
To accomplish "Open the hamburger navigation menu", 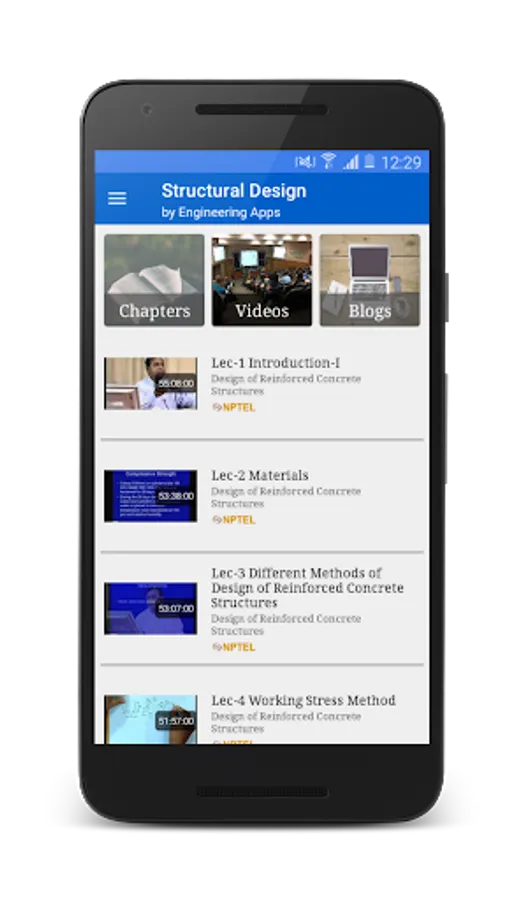I will pyautogui.click(x=117, y=199).
